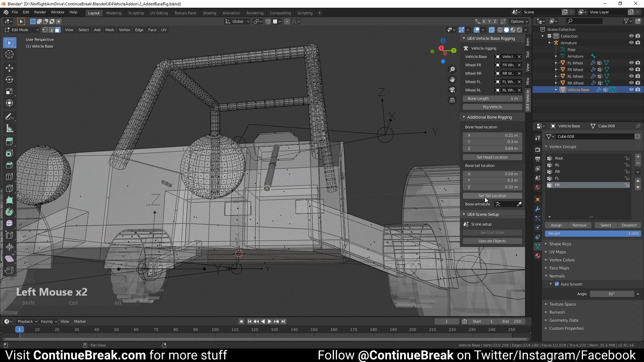
Task: Switch to face select mode
Action: [x=58, y=30]
